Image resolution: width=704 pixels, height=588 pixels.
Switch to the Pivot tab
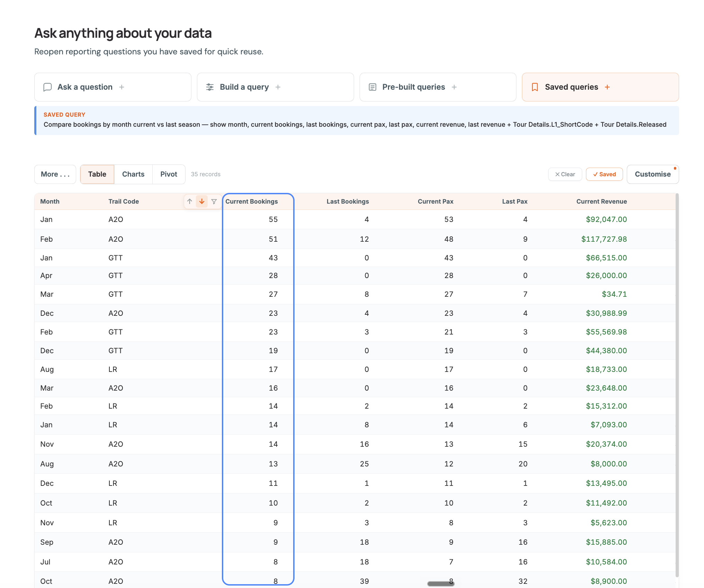point(169,174)
